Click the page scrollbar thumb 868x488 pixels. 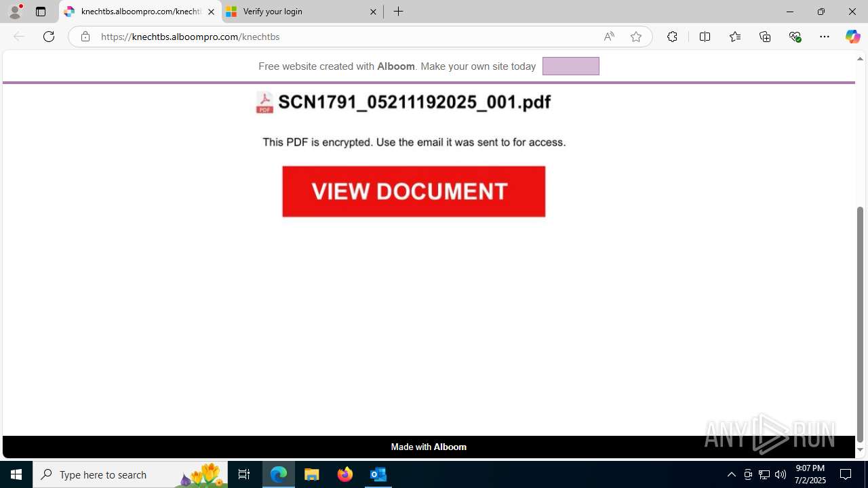(860, 325)
